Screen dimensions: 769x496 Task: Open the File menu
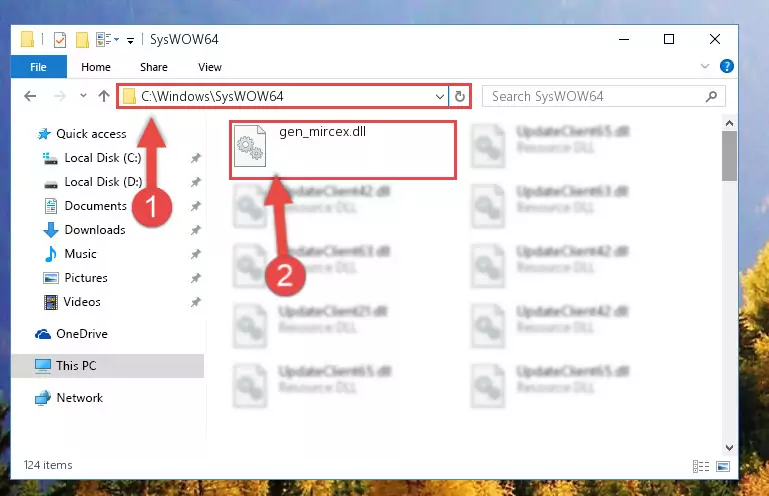coord(38,67)
